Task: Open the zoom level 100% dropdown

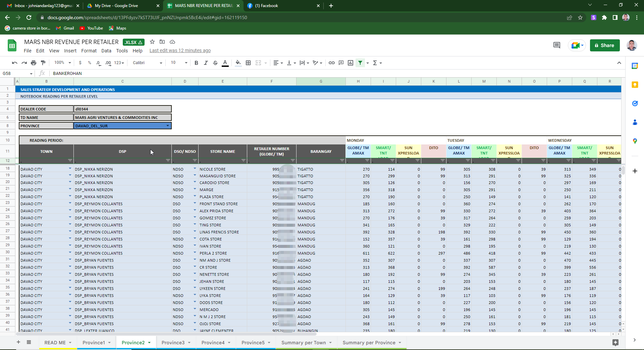Action: pos(62,63)
